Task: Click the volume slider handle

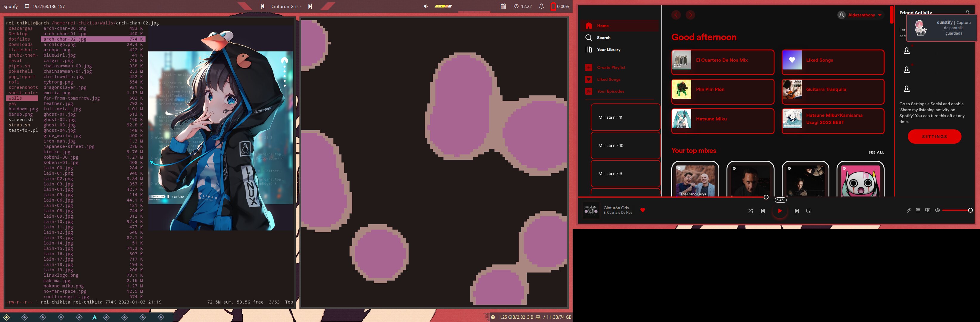Action: pyautogui.click(x=970, y=210)
